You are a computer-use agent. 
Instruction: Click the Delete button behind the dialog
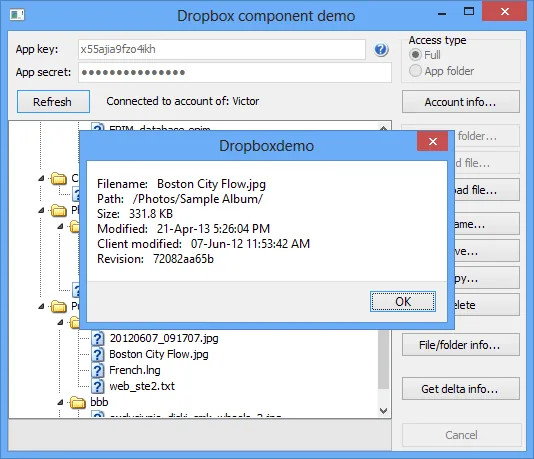pos(487,305)
